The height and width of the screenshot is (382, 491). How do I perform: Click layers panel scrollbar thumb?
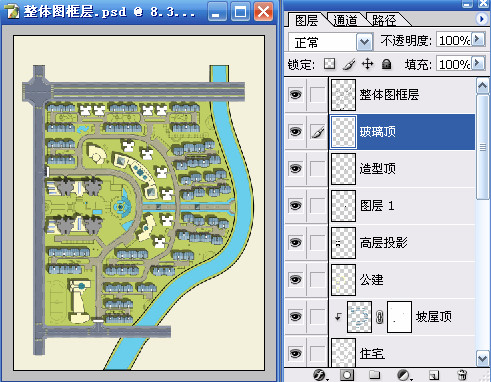pos(482,147)
